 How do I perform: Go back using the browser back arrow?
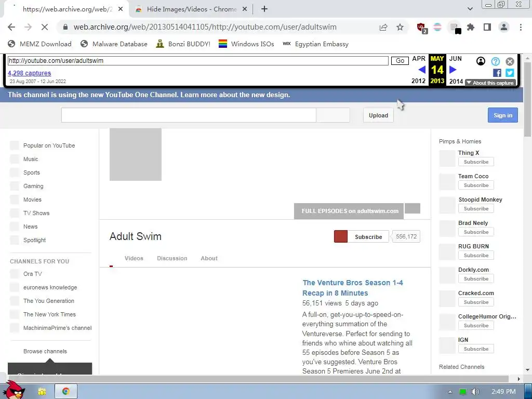(11, 27)
